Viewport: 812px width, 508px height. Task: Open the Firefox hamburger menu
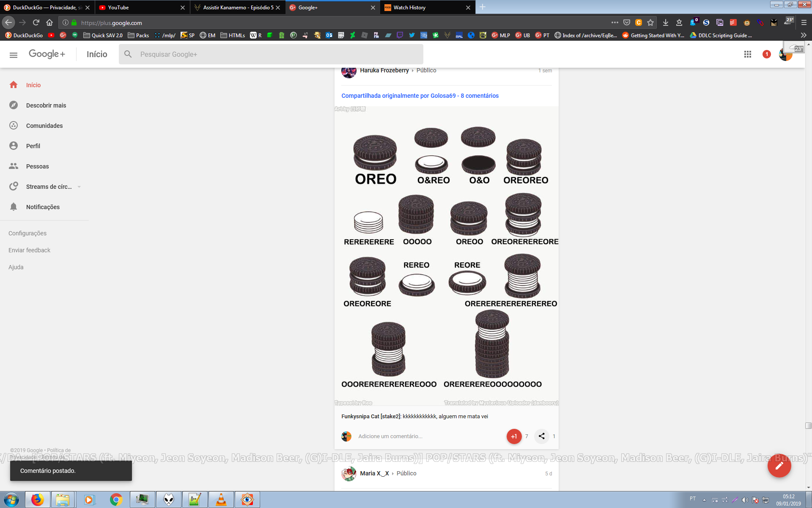tap(804, 22)
